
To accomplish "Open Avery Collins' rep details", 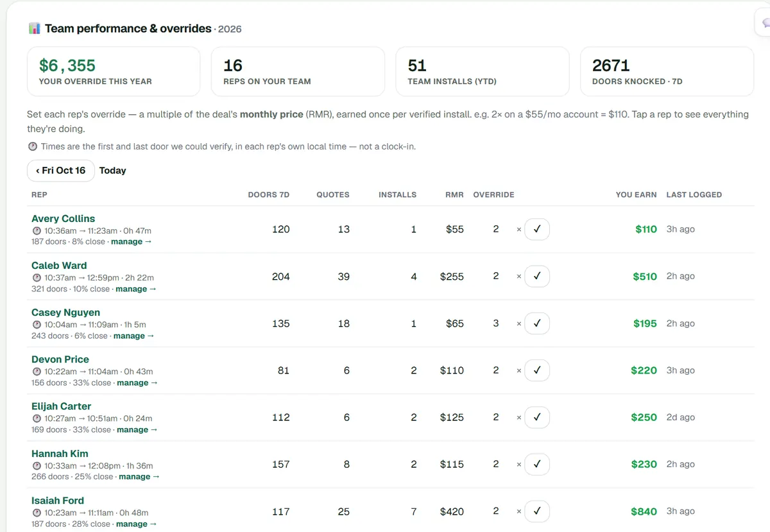I will pyautogui.click(x=63, y=219).
